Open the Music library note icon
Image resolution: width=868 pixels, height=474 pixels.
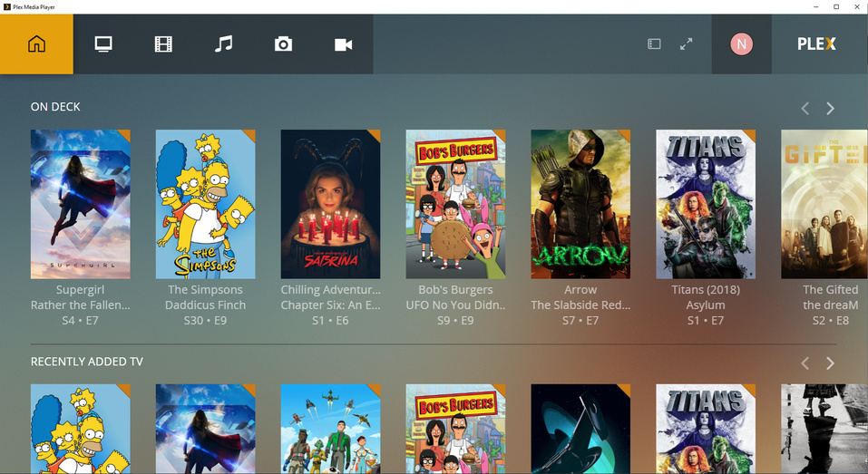224,44
